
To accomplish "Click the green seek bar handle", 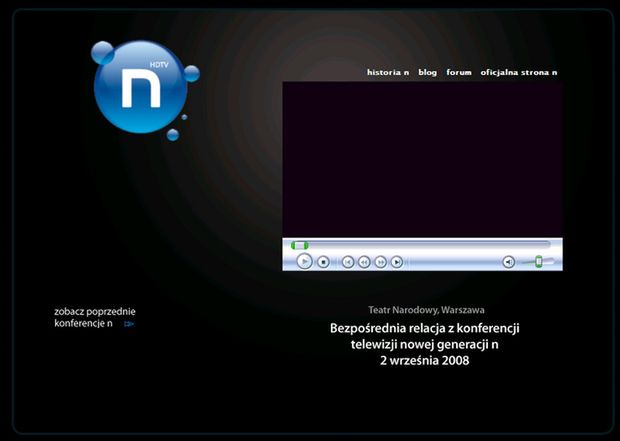I will coord(299,245).
